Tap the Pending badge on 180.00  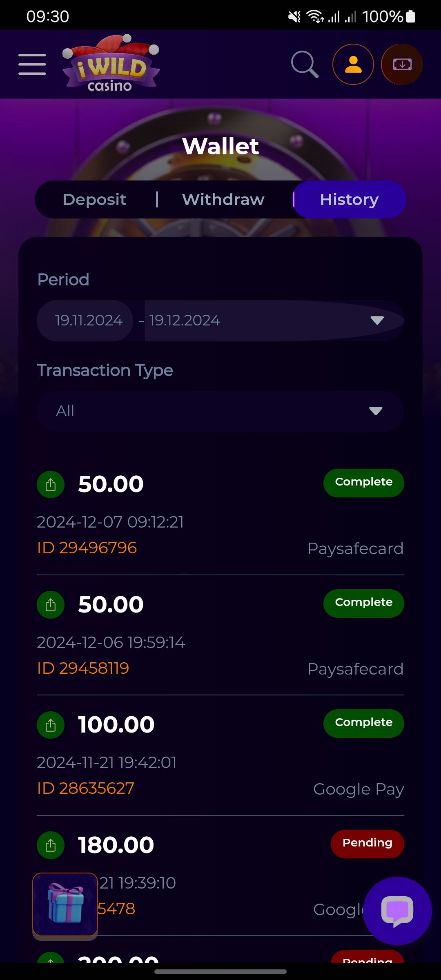367,844
